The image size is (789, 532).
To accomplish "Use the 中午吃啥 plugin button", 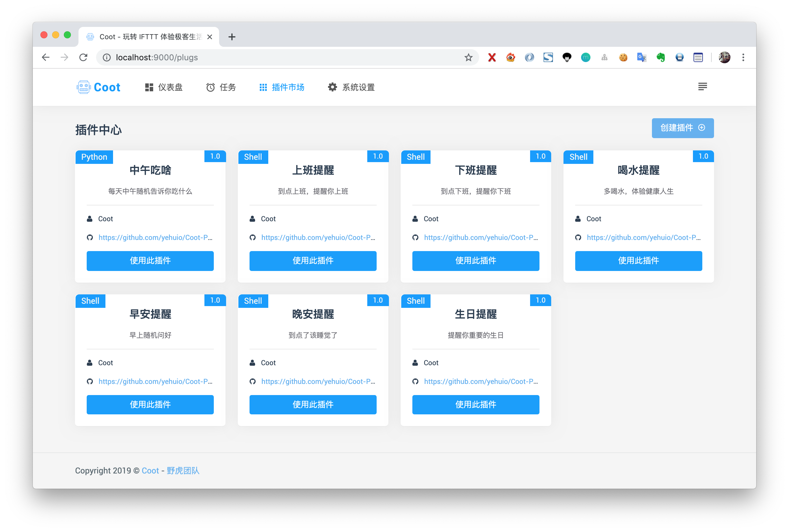I will click(150, 260).
